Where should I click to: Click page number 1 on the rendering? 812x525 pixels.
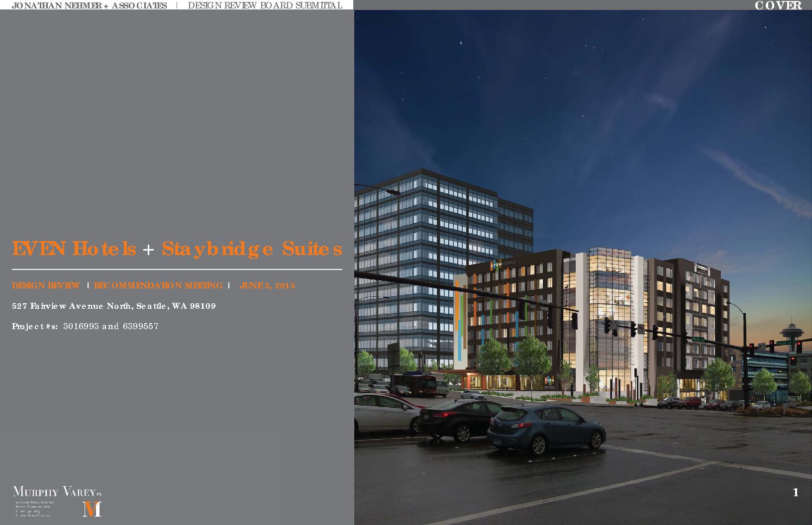coord(796,492)
